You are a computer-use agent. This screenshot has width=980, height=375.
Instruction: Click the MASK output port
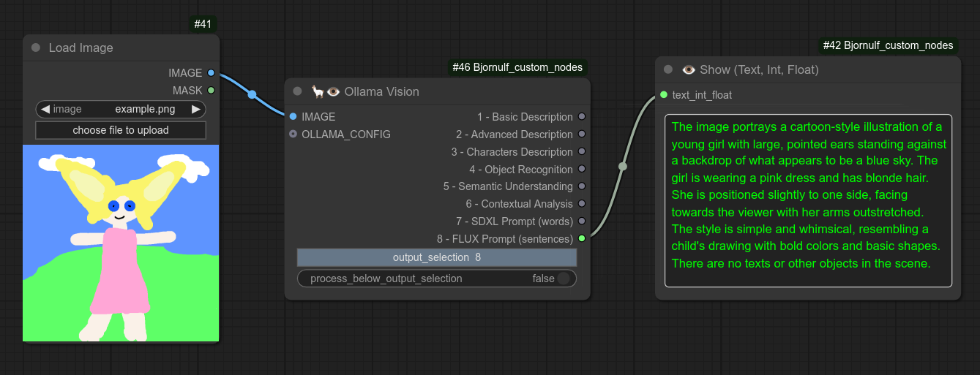(x=212, y=91)
